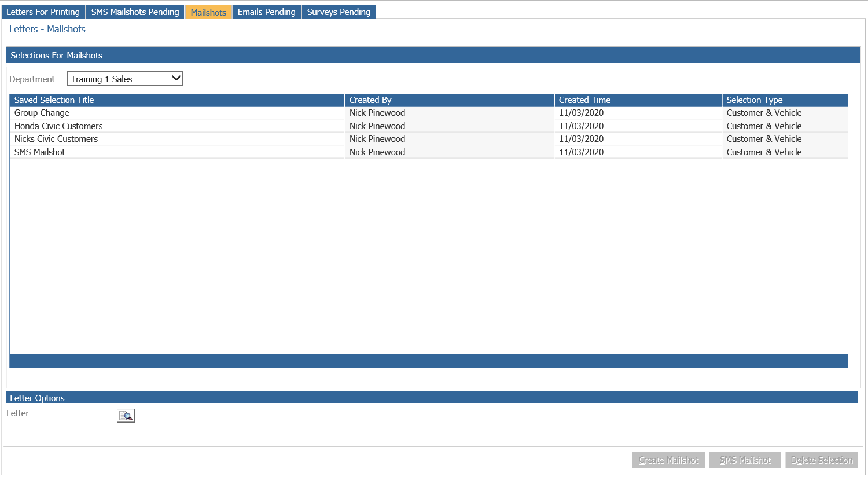Open the Department dropdown showing Training 1 Sales
868x477 pixels.
(125, 79)
